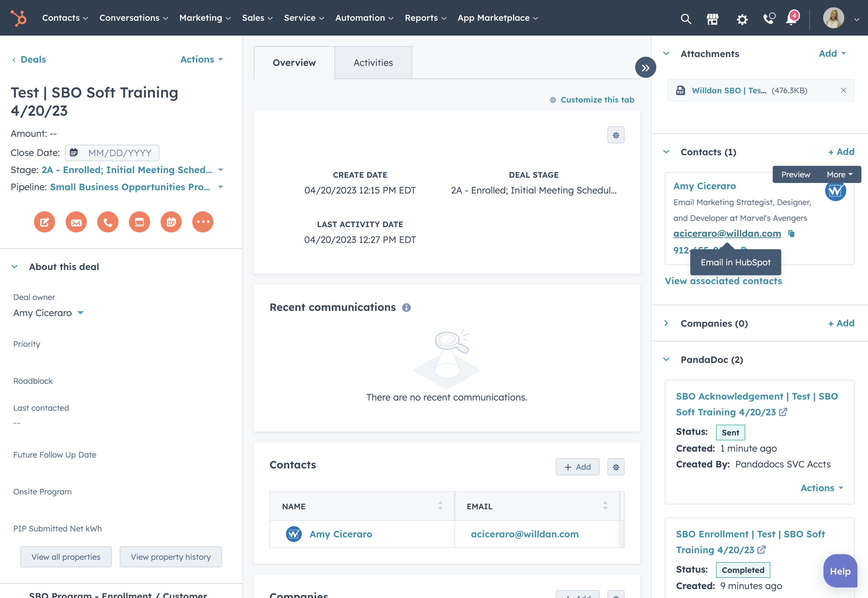Collapse the About this deal section

(15, 267)
